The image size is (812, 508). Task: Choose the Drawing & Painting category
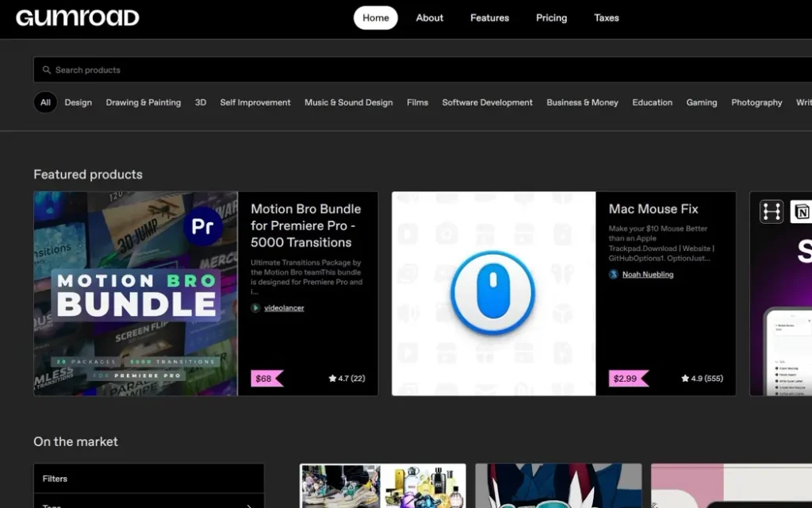(x=144, y=102)
